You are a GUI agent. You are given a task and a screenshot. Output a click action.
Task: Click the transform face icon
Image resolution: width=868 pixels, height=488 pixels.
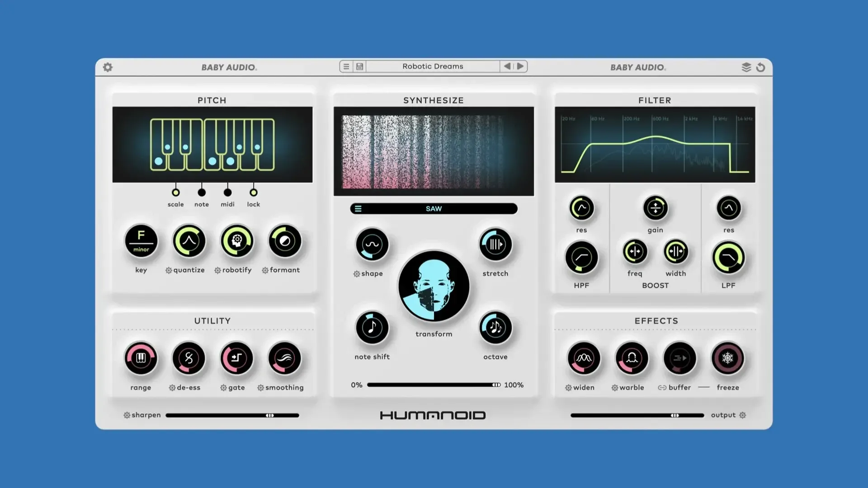coord(434,286)
